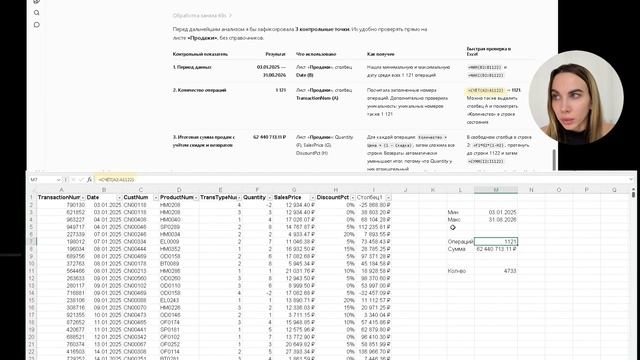The width and height of the screenshot is (640, 360).
Task: Select row 7 header
Action: click(x=31, y=242)
